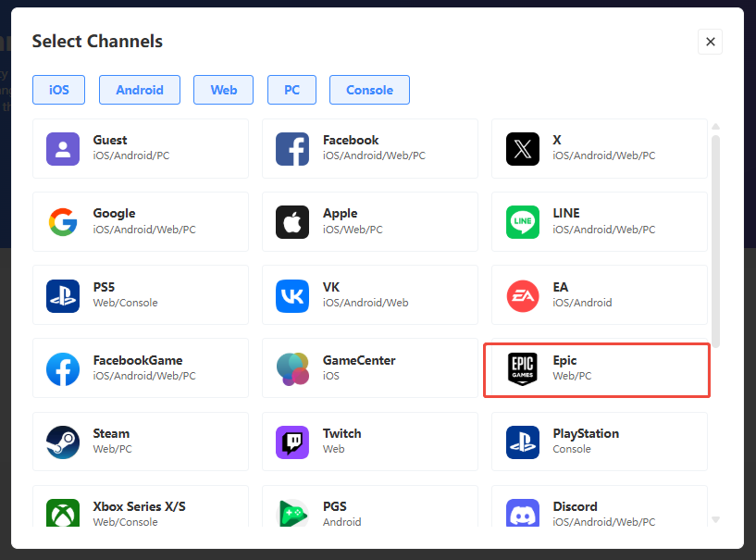Screen dimensions: 756x560
Task: Click Web/PC text under Epic
Action: [x=572, y=376]
